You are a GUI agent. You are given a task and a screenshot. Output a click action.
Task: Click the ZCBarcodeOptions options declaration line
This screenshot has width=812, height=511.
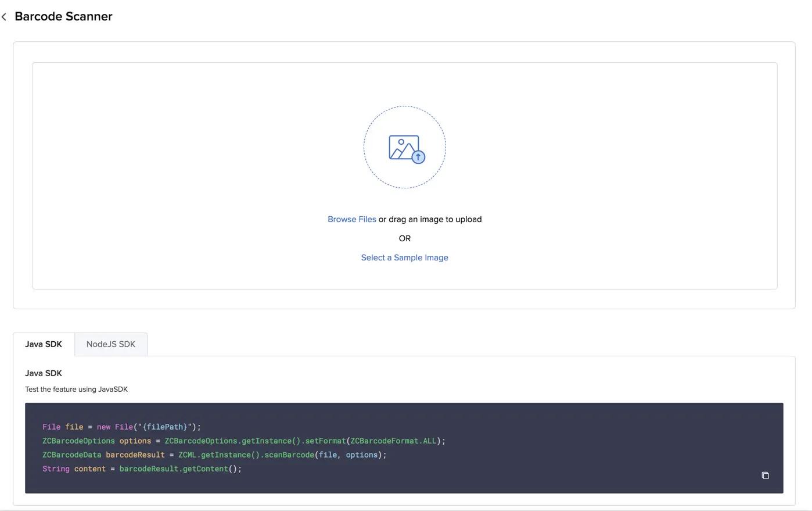(x=244, y=441)
